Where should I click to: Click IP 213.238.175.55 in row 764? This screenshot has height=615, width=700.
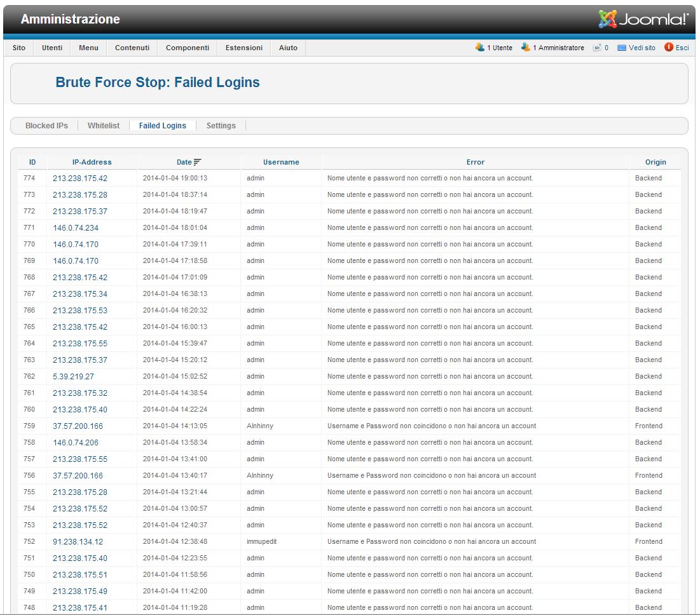point(80,344)
